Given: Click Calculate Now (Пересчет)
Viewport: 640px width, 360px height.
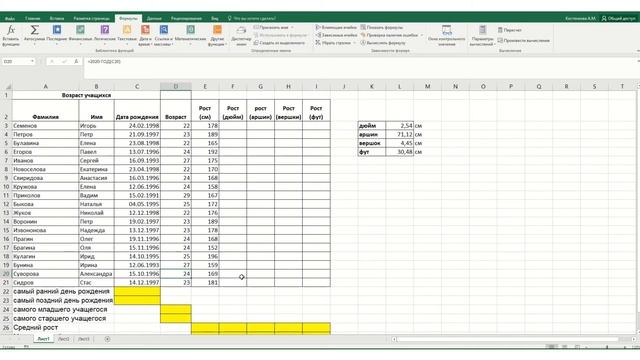Looking at the screenshot, I should coord(509,30).
